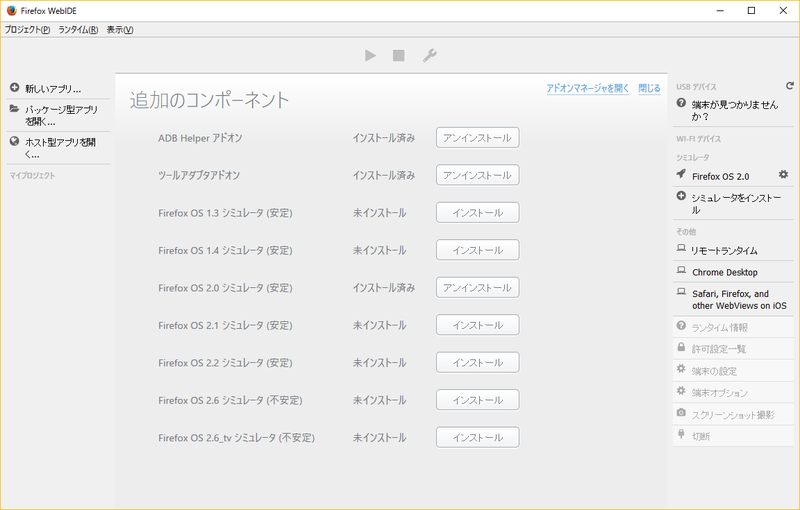
Task: Click the refresh icon next to USB デバイス
Action: 789,86
